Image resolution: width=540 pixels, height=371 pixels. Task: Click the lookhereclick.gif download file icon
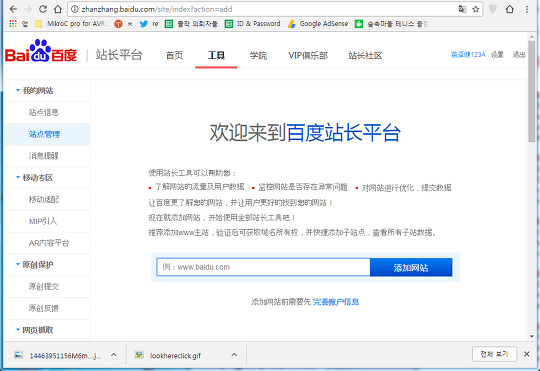point(139,354)
